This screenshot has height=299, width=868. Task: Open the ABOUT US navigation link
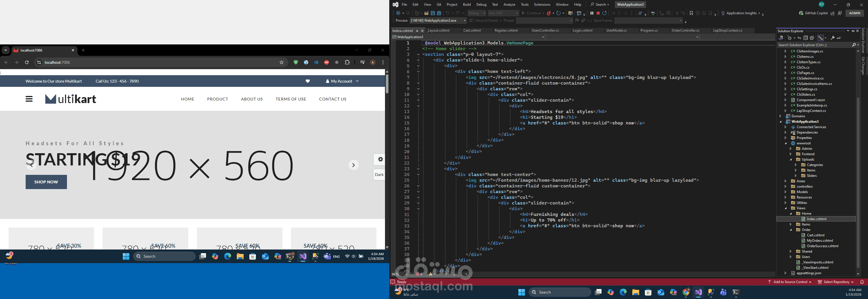click(252, 99)
